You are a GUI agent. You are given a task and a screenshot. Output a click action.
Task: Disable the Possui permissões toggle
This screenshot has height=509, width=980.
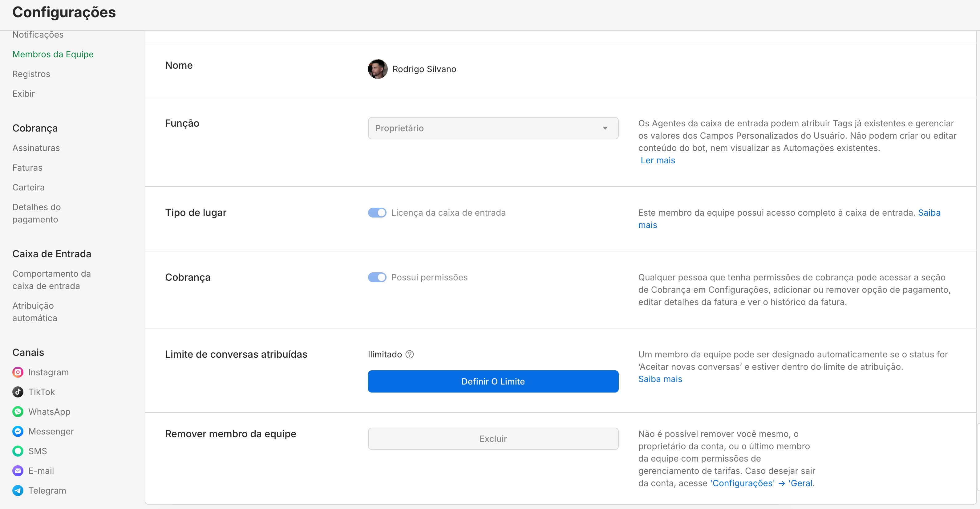click(377, 277)
